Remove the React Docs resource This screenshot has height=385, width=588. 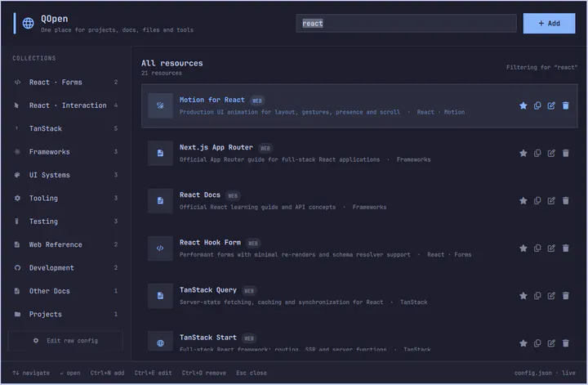[565, 201]
